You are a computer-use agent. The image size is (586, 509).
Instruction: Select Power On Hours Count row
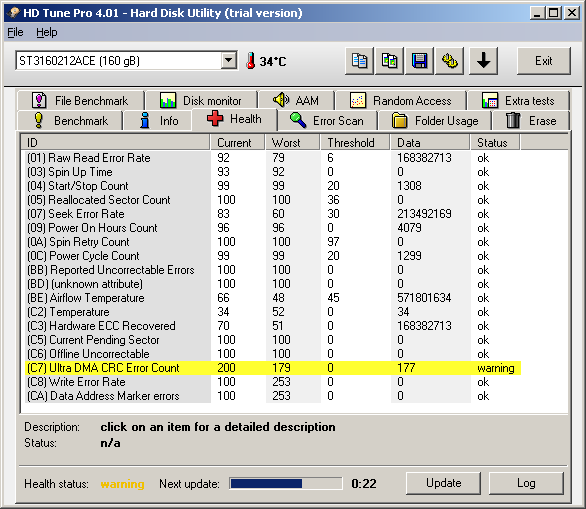click(x=273, y=228)
